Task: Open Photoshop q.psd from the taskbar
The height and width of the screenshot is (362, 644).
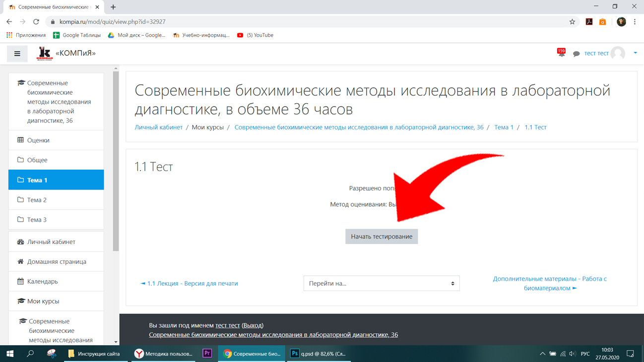Action: tap(319, 354)
